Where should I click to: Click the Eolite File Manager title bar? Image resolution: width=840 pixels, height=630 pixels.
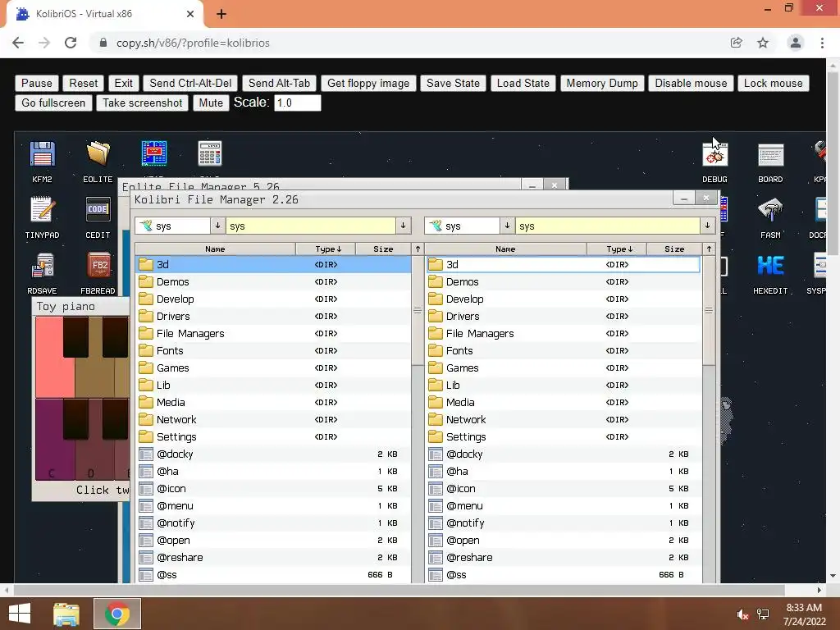click(x=319, y=185)
